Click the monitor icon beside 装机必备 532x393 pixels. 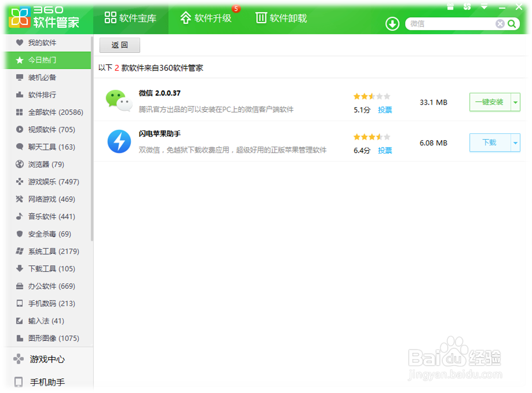coord(20,77)
